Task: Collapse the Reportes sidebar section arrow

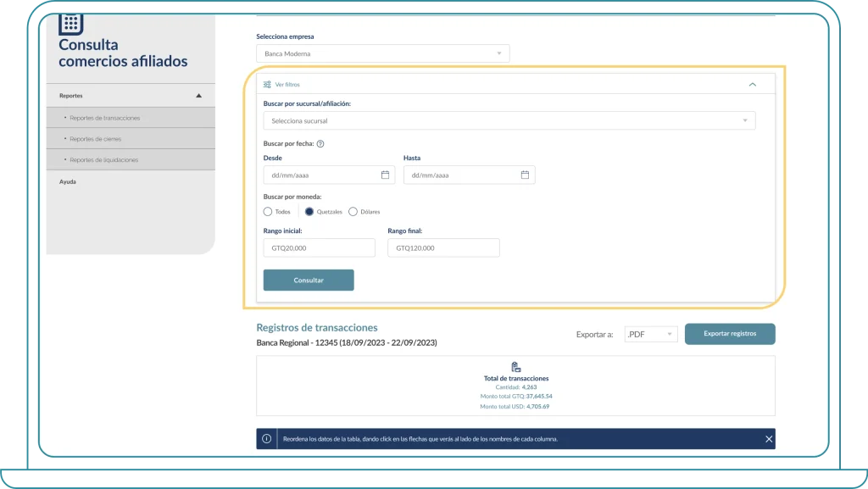Action: pyautogui.click(x=198, y=96)
